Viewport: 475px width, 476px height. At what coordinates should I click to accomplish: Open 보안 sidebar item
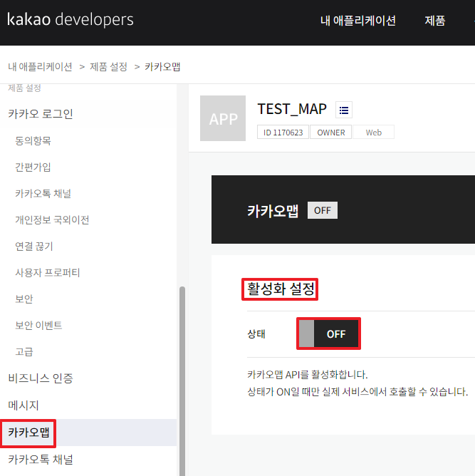point(24,299)
